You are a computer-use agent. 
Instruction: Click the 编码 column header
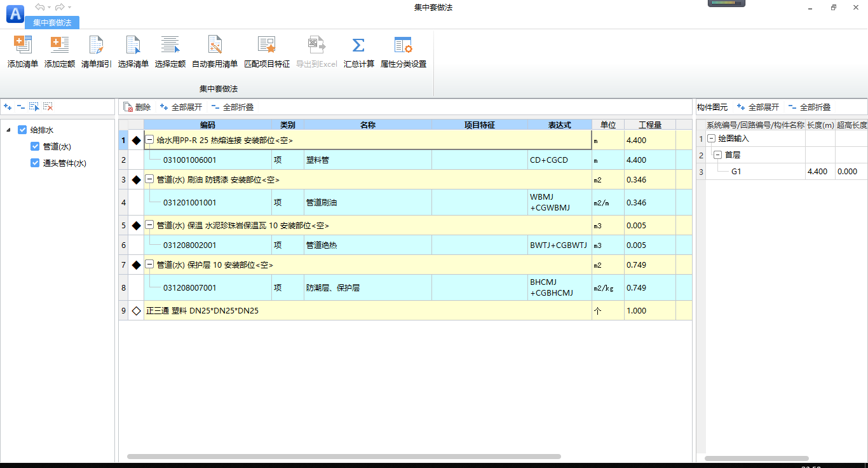(208, 125)
